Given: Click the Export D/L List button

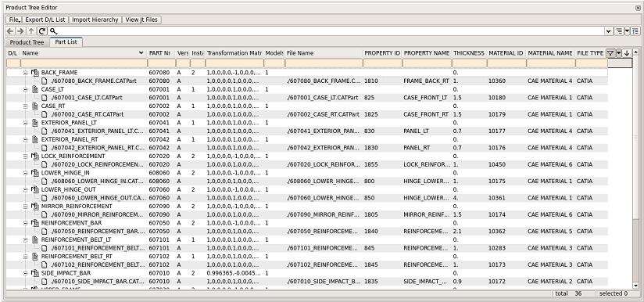Looking at the screenshot, I should tap(45, 20).
